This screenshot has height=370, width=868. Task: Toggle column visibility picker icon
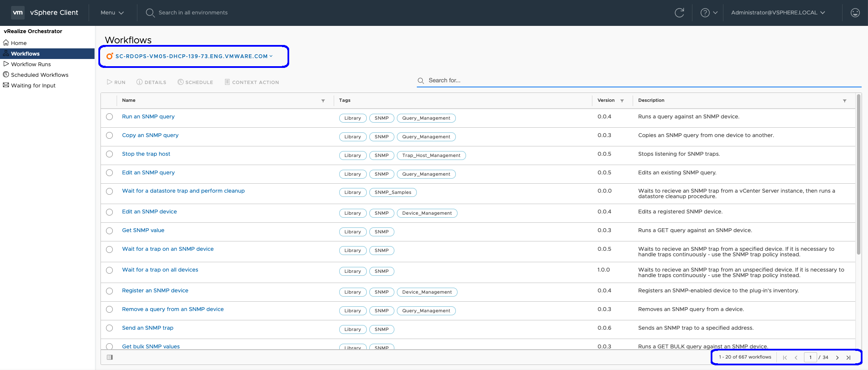110,357
